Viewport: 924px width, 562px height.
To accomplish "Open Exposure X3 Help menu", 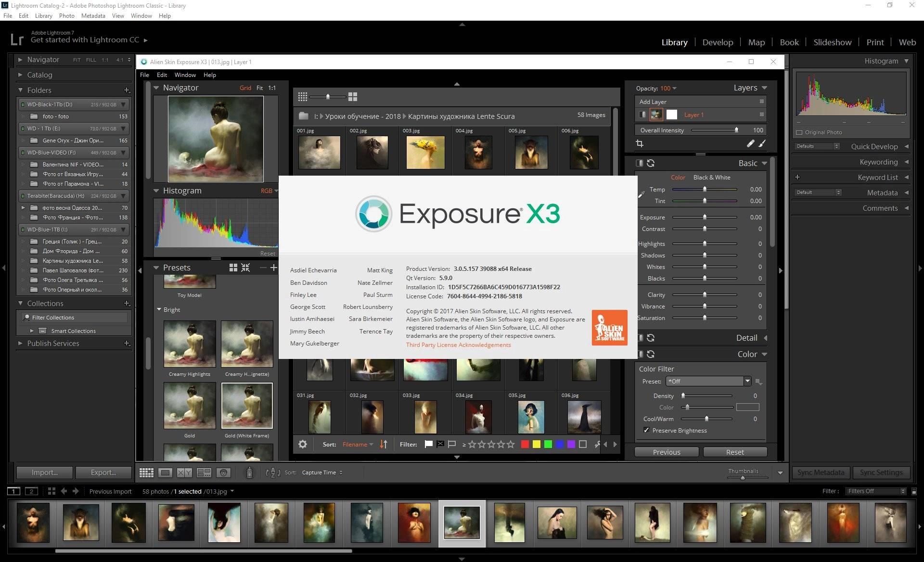I will click(209, 75).
